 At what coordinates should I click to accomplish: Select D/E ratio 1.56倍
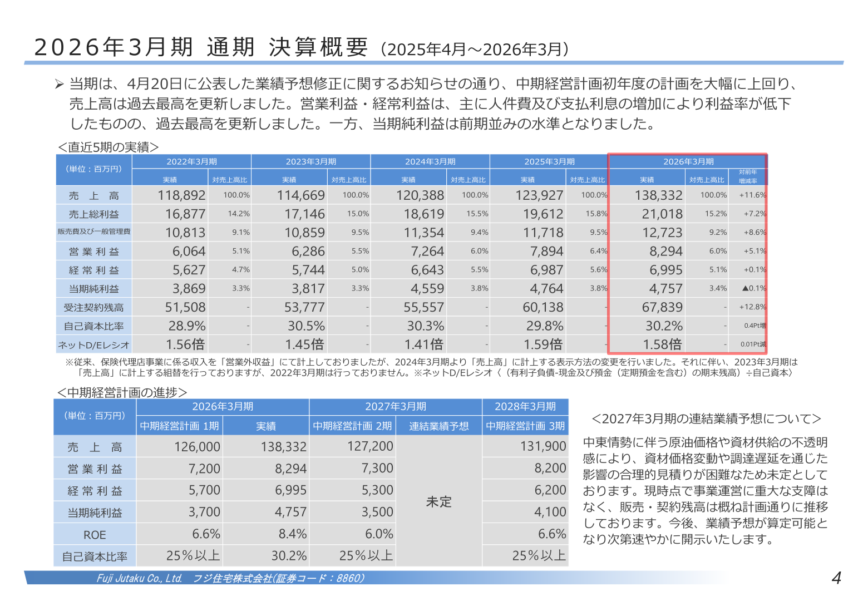click(x=185, y=344)
